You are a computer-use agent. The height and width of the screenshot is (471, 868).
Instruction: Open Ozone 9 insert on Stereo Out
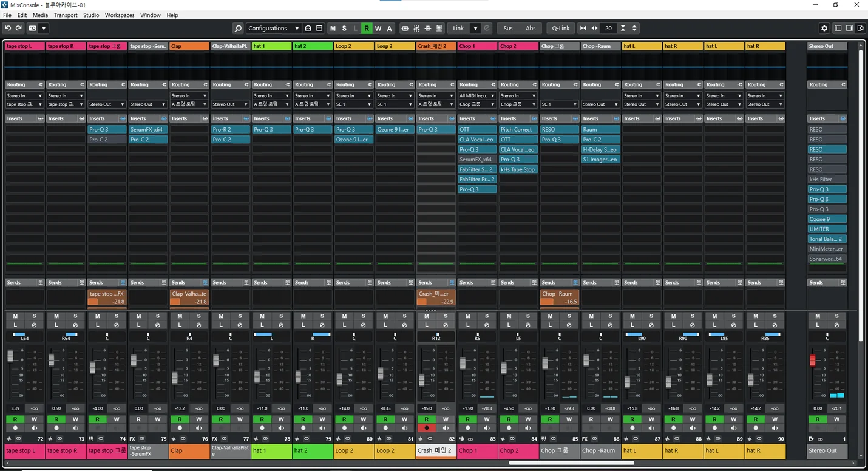(827, 219)
